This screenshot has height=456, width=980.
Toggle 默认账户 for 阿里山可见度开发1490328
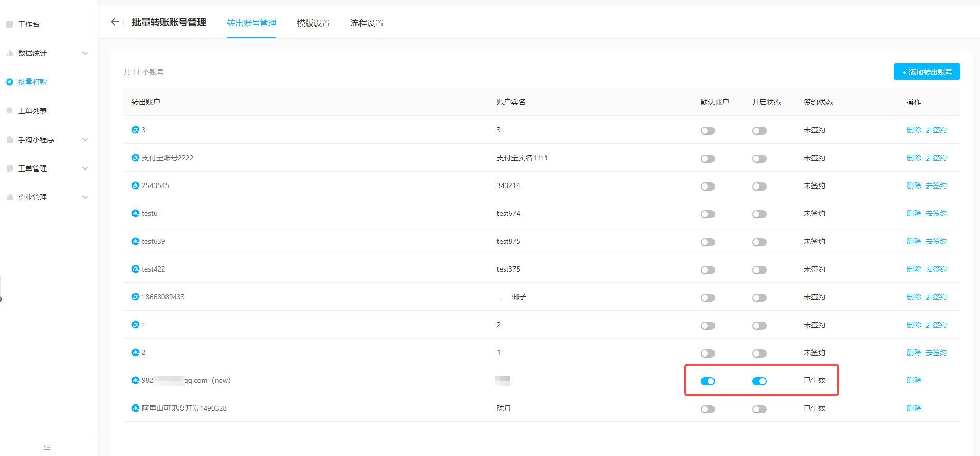[708, 409]
